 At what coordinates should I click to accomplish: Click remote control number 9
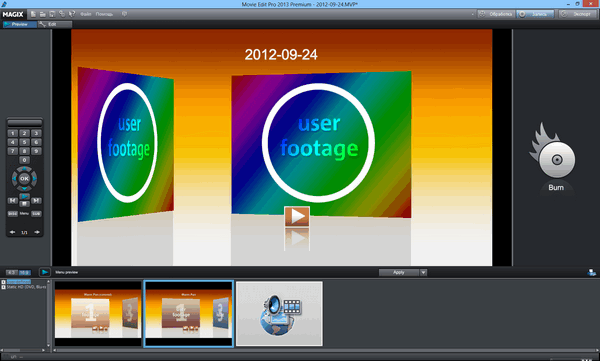point(36,151)
